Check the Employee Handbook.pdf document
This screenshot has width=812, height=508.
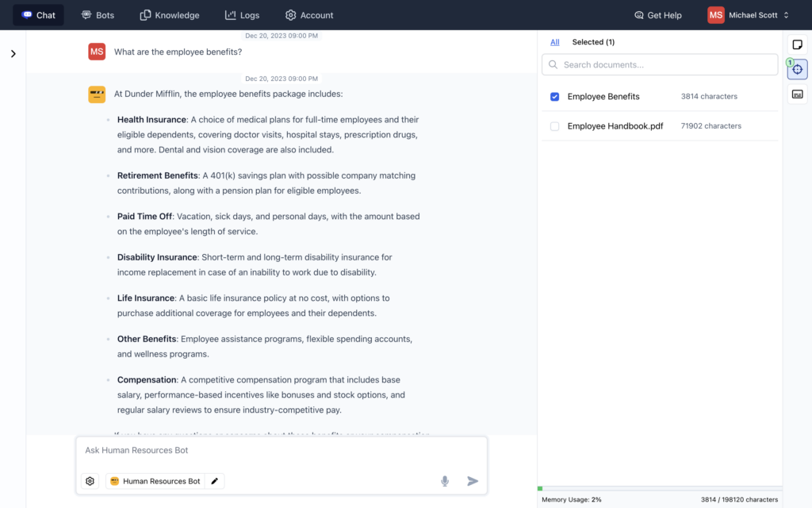point(554,125)
